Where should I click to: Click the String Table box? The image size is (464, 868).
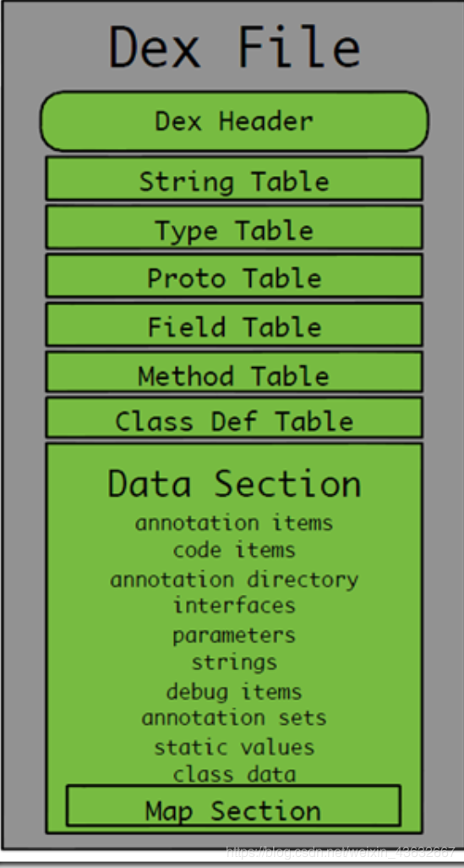pos(234,179)
